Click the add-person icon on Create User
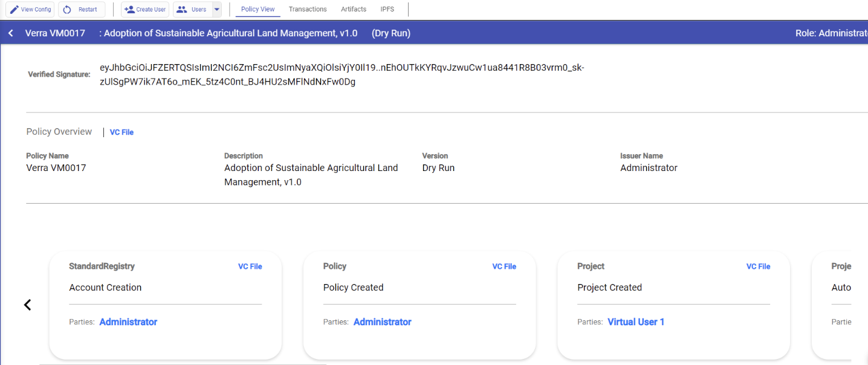Image resolution: width=868 pixels, height=365 pixels. pyautogui.click(x=129, y=10)
